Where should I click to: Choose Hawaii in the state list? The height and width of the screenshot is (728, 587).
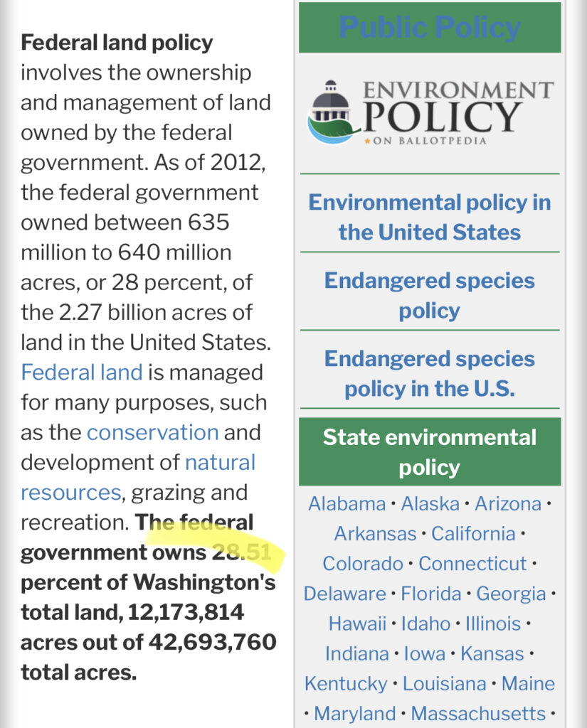358,623
